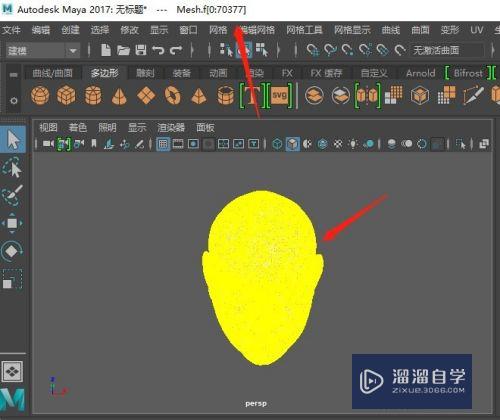This screenshot has width=500, height=420.
Task: Click the Open Scene folder icon
Action: (x=123, y=50)
